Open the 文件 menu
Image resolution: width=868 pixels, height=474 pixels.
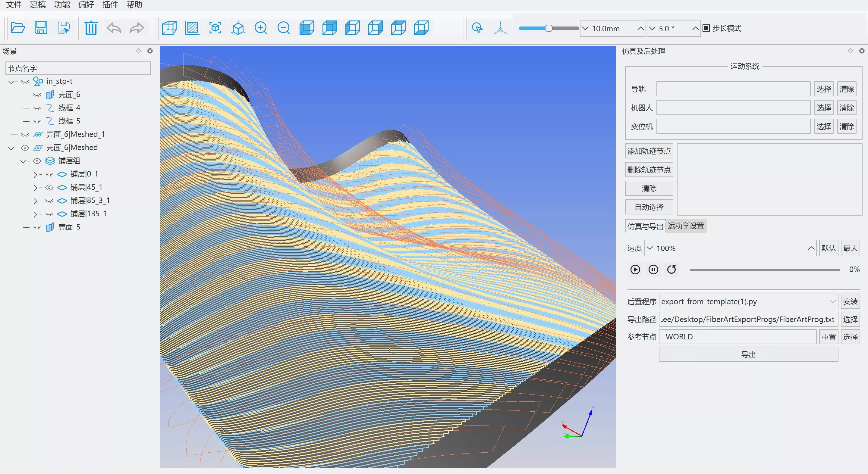[14, 5]
